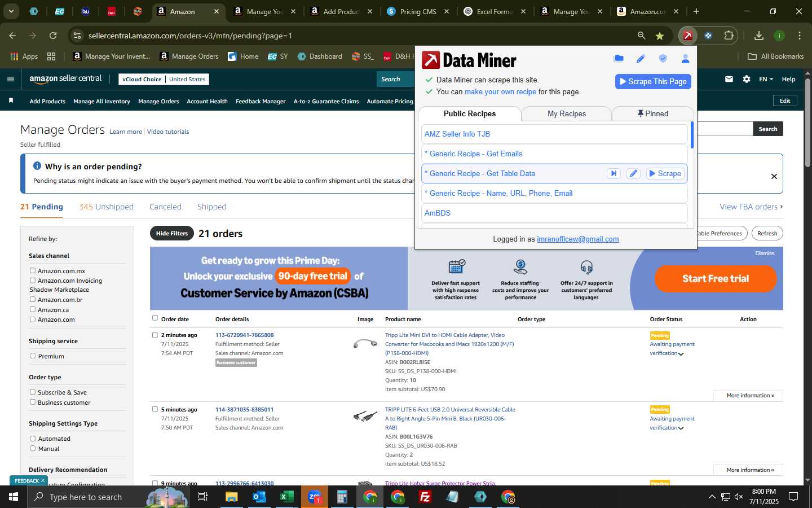Open the Seller Central hamburger menu
The width and height of the screenshot is (812, 508).
[11, 79]
